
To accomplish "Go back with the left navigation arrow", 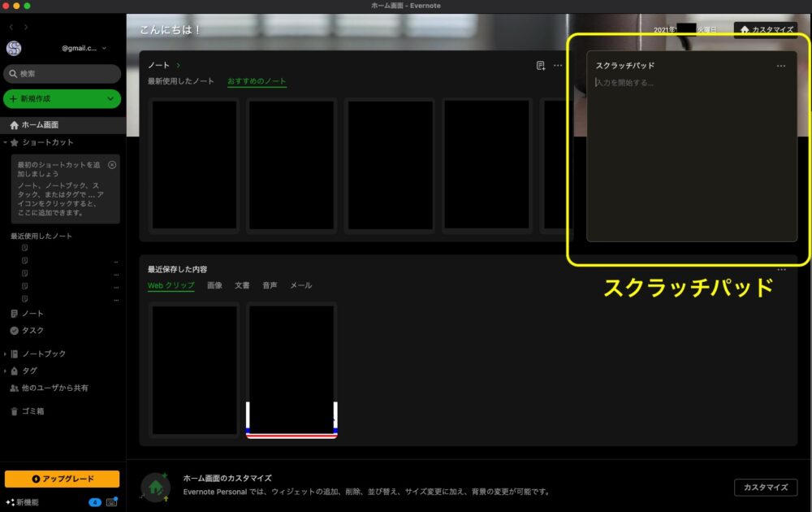I will pos(11,27).
